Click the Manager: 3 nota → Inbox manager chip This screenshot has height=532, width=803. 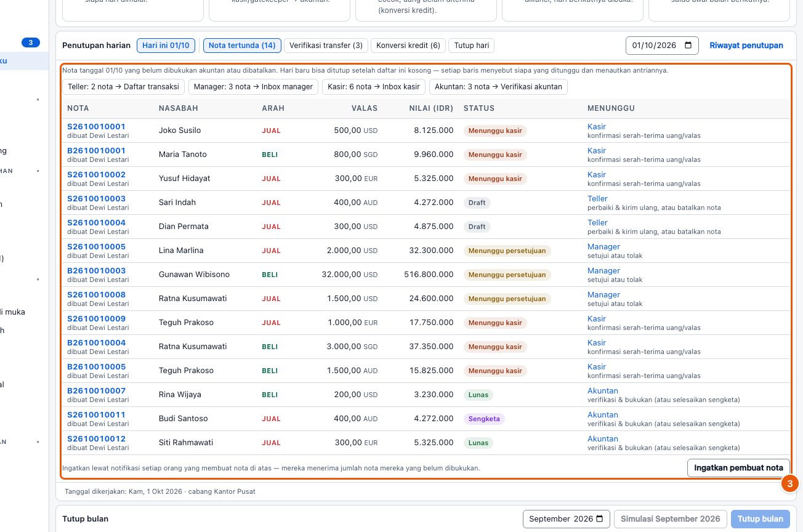pyautogui.click(x=253, y=87)
